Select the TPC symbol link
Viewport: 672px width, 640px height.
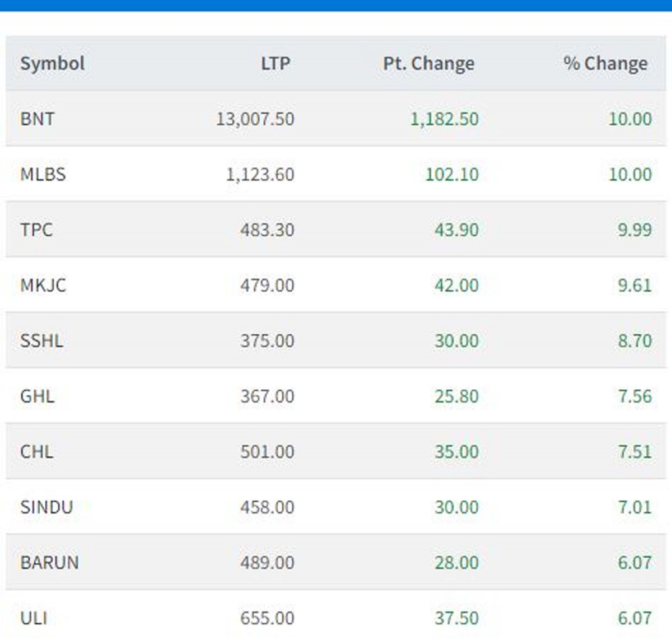click(x=36, y=230)
